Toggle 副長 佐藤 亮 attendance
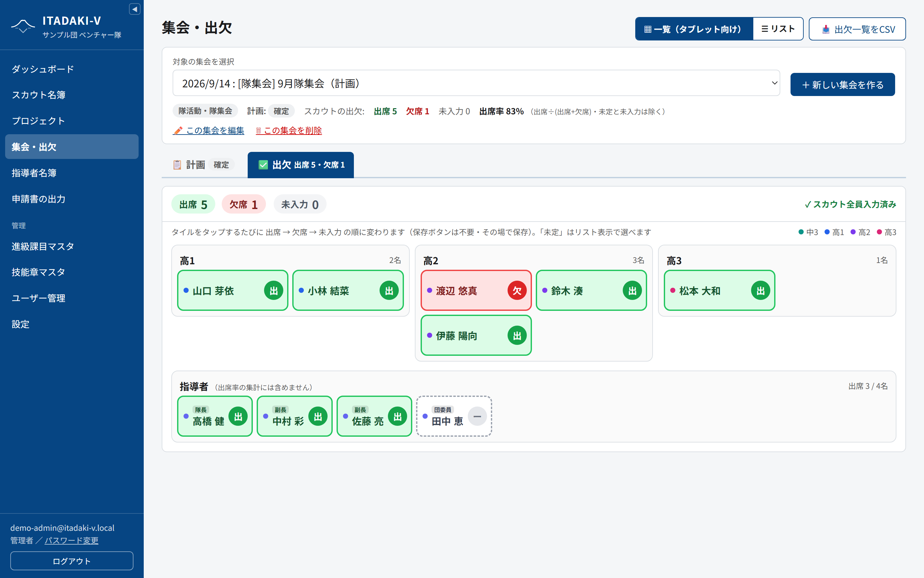 tap(374, 416)
